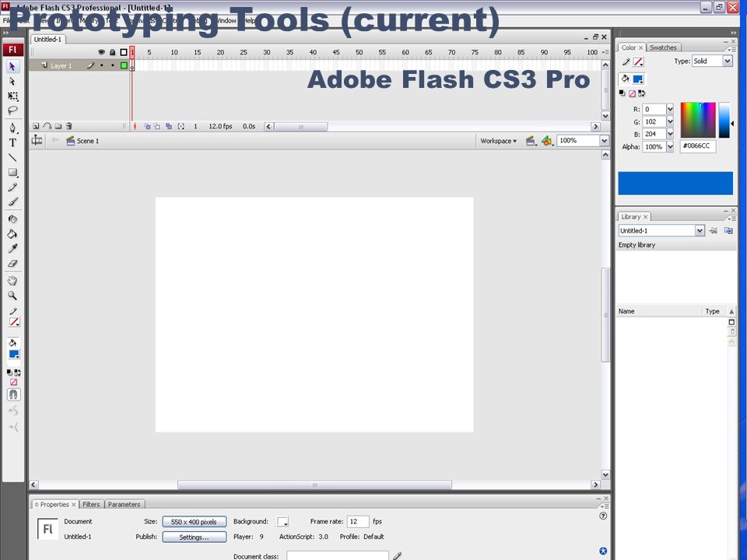Image resolution: width=747 pixels, height=560 pixels.
Task: Click the hex color field #0066CC
Action: point(698,146)
